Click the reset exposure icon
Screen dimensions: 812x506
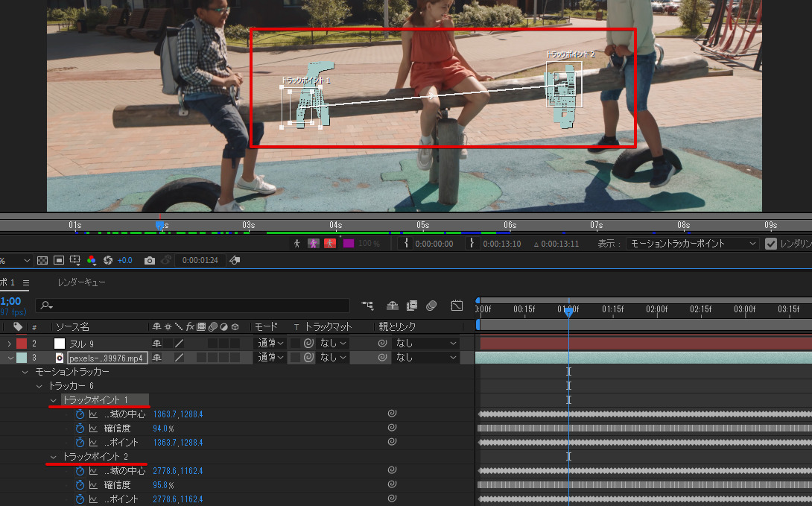pyautogui.click(x=108, y=260)
